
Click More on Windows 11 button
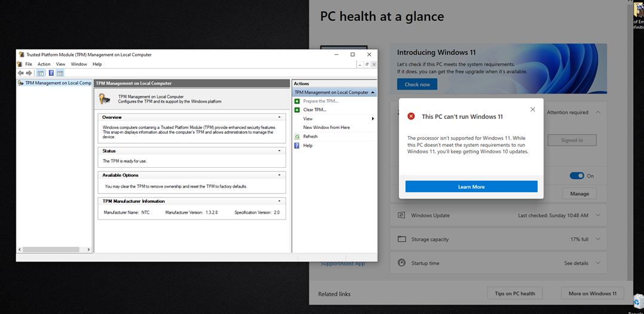pos(592,294)
